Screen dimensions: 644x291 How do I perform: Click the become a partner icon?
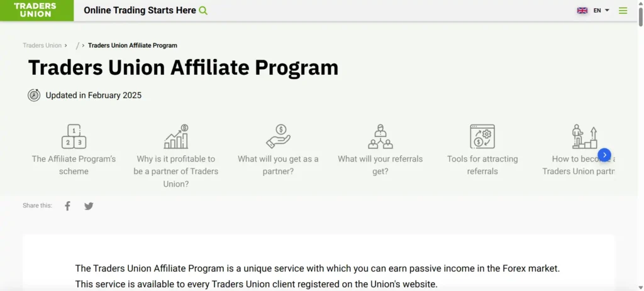(x=584, y=136)
